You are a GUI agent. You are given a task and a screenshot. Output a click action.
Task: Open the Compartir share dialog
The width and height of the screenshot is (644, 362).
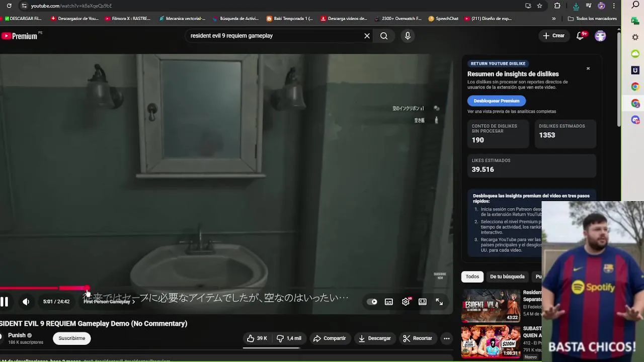[330, 338]
